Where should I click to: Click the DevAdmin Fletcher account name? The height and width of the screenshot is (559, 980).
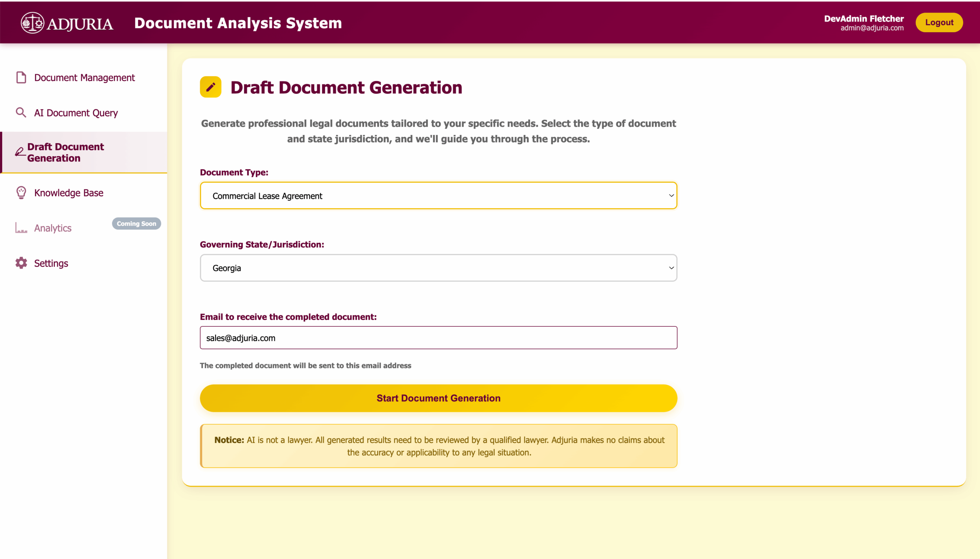(x=864, y=18)
